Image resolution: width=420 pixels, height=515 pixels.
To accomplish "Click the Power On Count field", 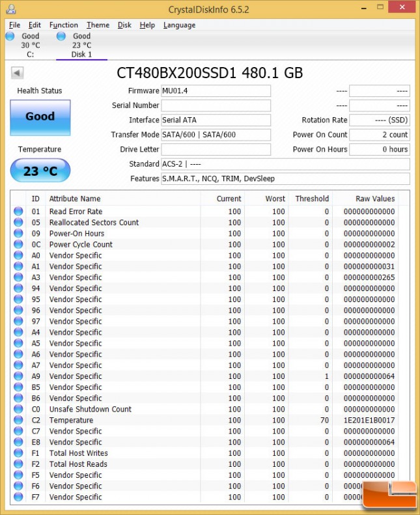I will (379, 135).
